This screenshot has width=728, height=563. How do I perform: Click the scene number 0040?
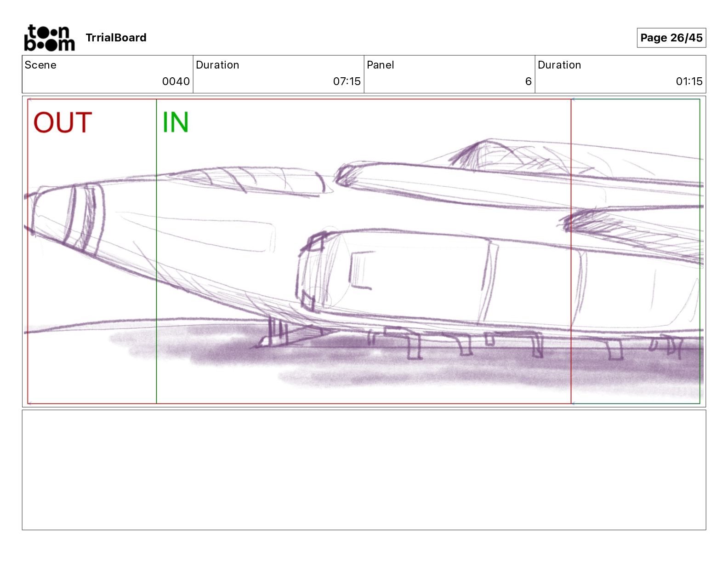tap(176, 81)
